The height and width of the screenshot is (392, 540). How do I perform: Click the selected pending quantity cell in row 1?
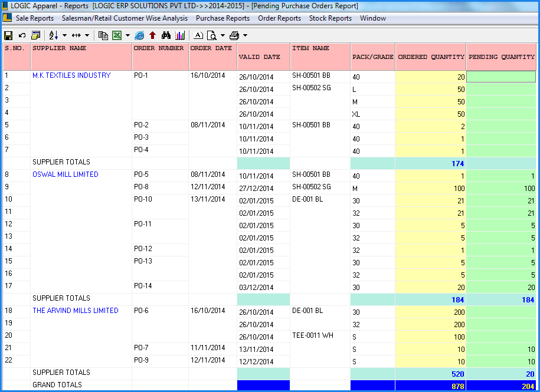(x=501, y=77)
